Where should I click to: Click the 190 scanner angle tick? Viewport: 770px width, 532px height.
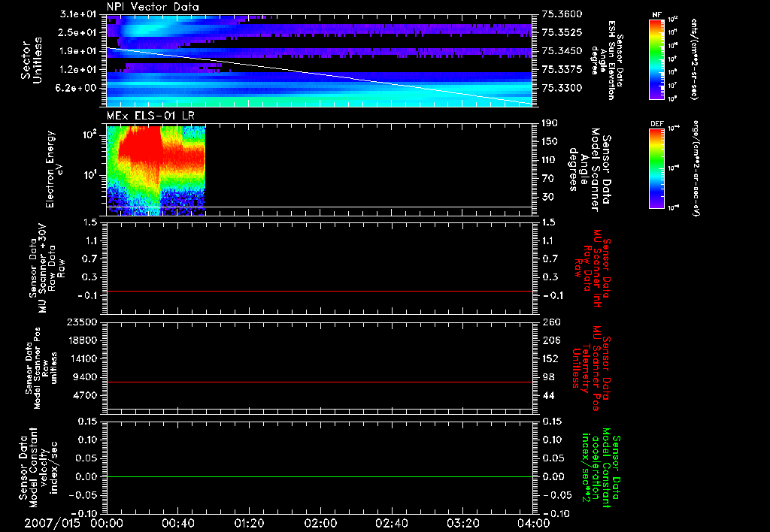pos(550,123)
